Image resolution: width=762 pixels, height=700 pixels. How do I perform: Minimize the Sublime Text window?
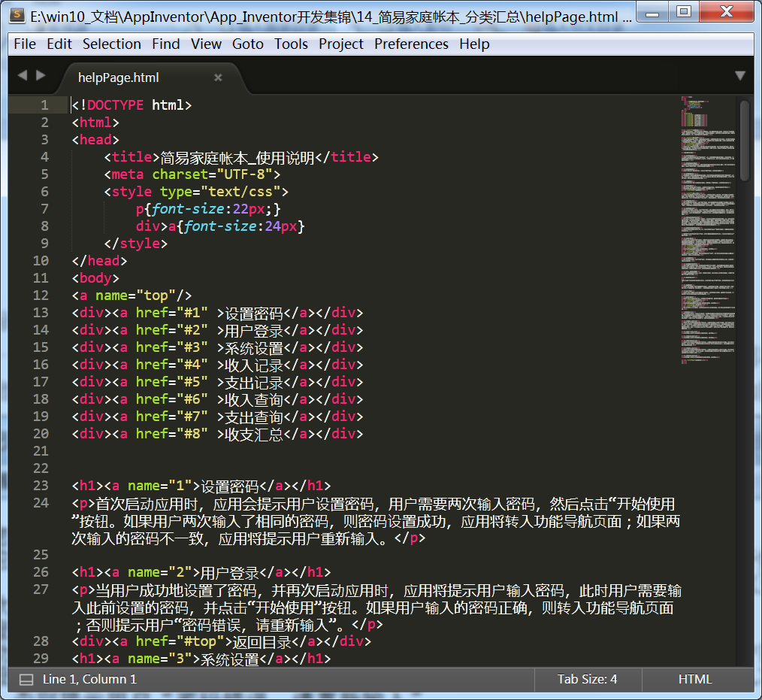coord(652,13)
